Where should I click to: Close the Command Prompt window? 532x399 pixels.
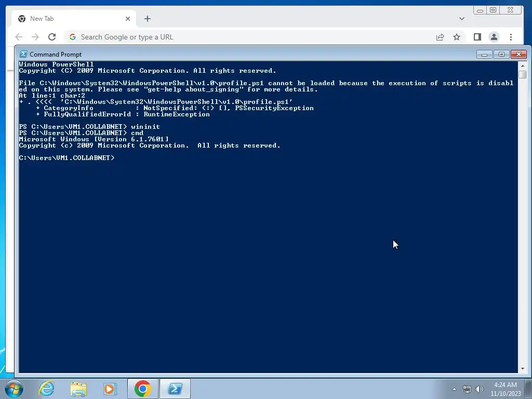pos(519,54)
